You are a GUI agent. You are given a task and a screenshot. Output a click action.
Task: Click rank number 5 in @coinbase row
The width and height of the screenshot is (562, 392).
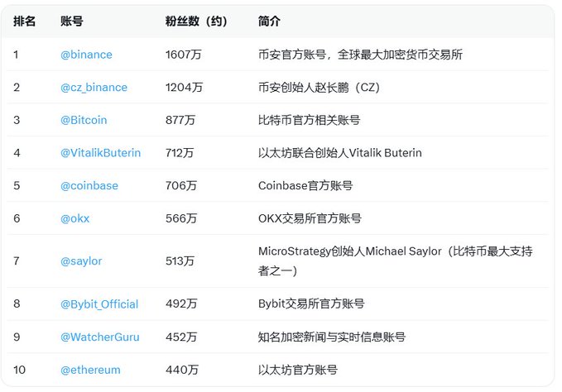(17, 186)
